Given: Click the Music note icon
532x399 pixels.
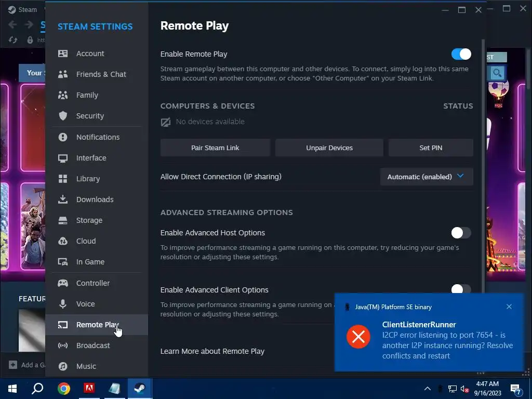Looking at the screenshot, I should pyautogui.click(x=63, y=366).
